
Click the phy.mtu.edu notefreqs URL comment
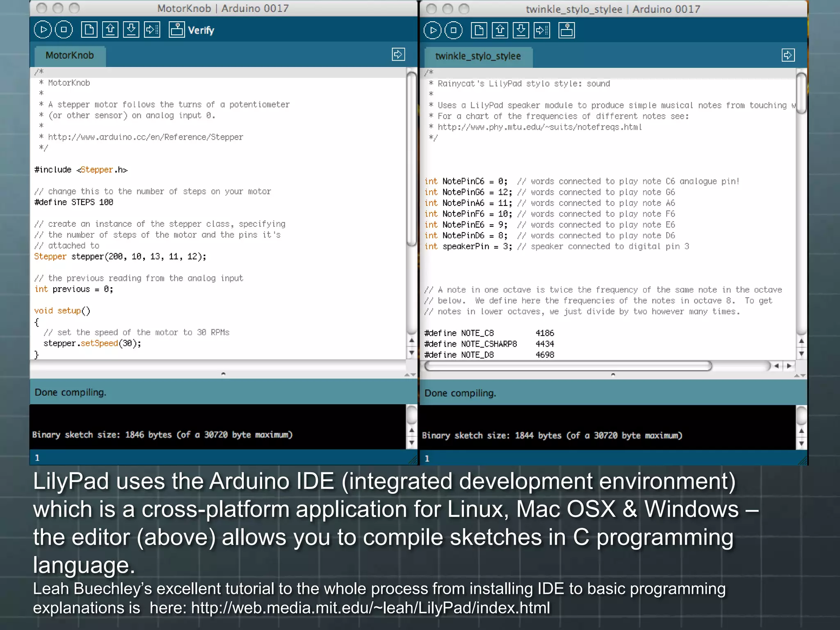[540, 127]
